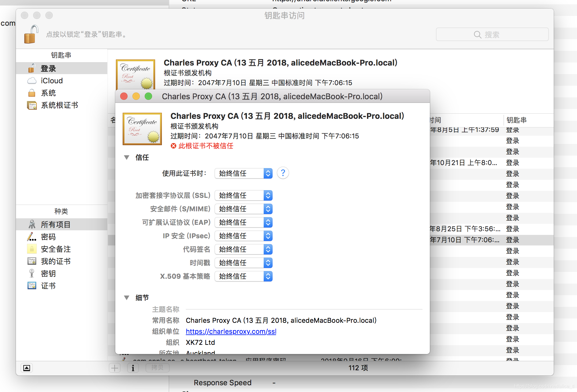Open the S/MIME trust dropdown
The height and width of the screenshot is (392, 577).
point(244,209)
